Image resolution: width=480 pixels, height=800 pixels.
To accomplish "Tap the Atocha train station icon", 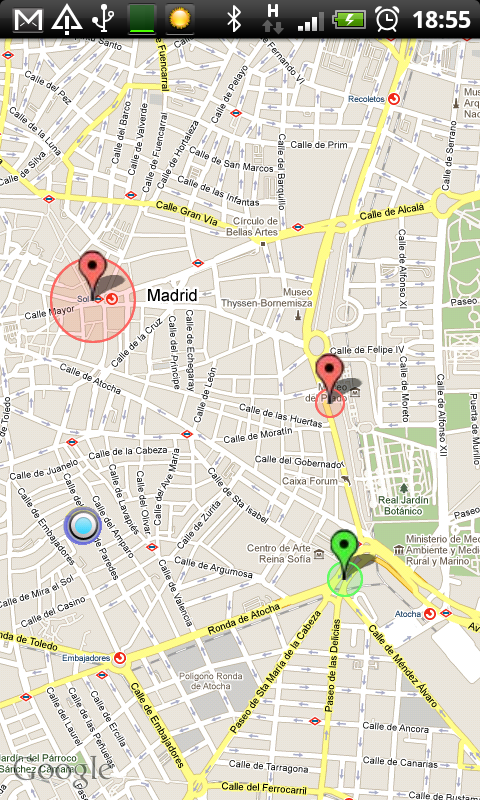I will pos(430,613).
